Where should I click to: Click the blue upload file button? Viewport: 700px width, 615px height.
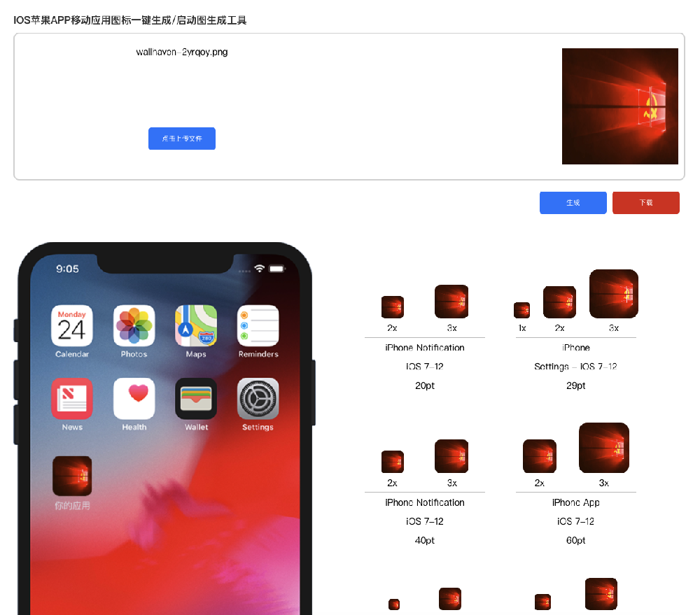(x=182, y=139)
